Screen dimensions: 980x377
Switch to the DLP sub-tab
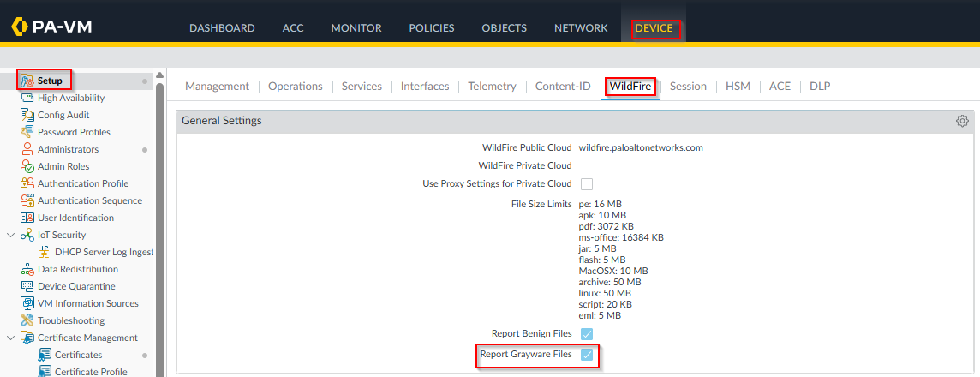point(819,87)
